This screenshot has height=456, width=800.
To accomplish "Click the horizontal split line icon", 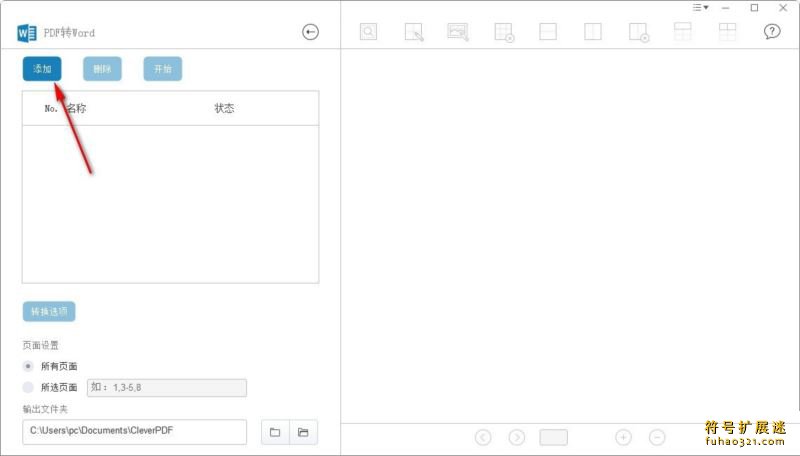I will 548,32.
